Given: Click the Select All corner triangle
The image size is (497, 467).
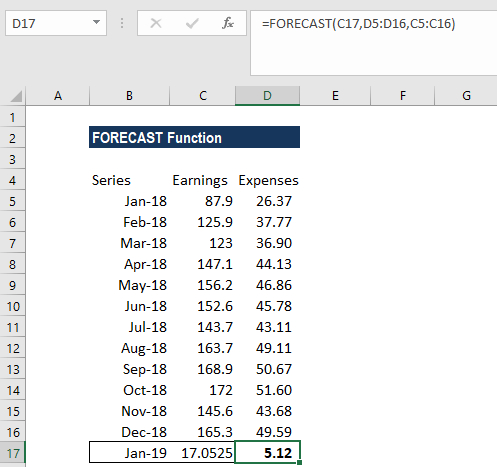Looking at the screenshot, I should tap(16, 96).
